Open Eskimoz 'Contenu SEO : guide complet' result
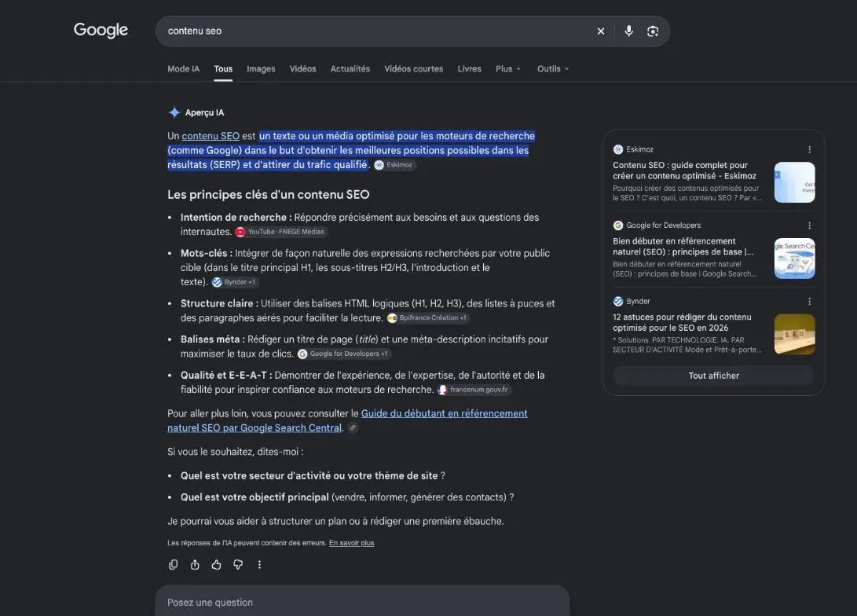The image size is (857, 616). coord(684,170)
